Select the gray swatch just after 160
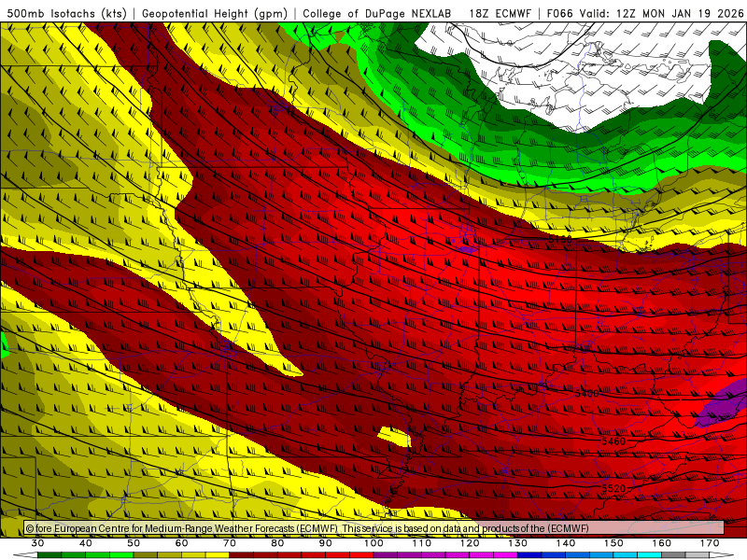747x560 pixels. [x=673, y=555]
